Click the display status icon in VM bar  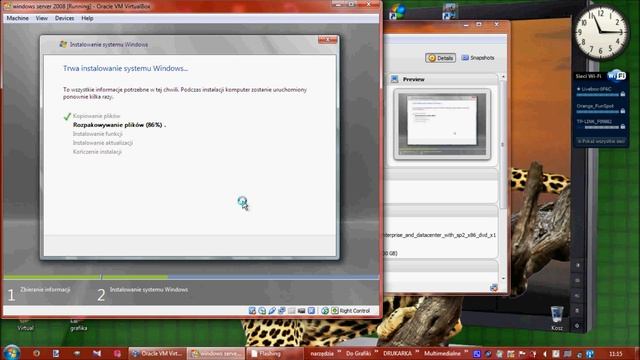pos(301,311)
